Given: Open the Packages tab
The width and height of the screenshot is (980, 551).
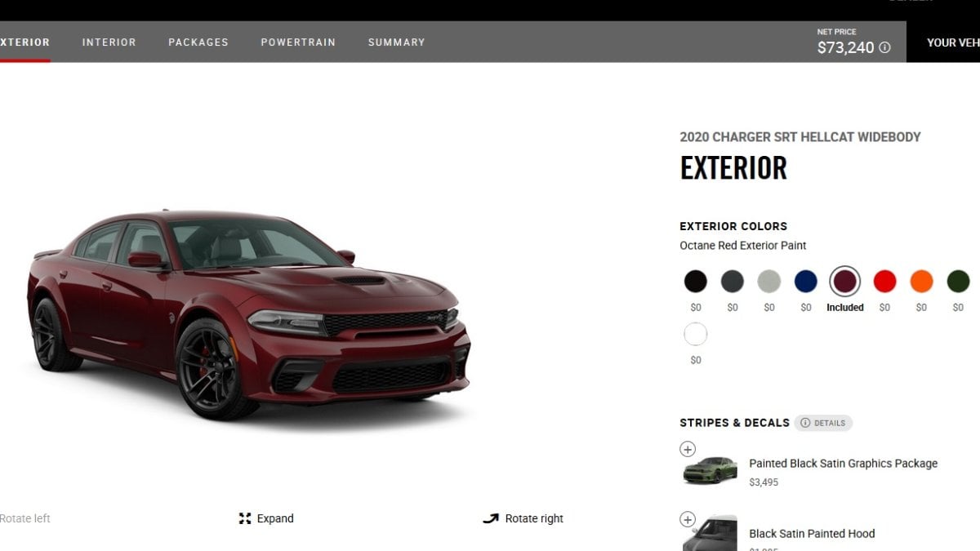Looking at the screenshot, I should pyautogui.click(x=198, y=42).
